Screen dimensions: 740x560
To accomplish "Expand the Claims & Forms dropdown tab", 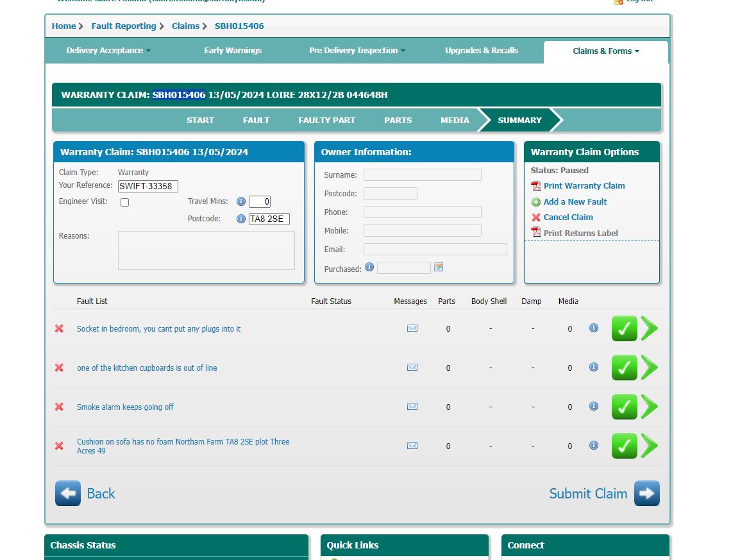I will click(x=605, y=51).
